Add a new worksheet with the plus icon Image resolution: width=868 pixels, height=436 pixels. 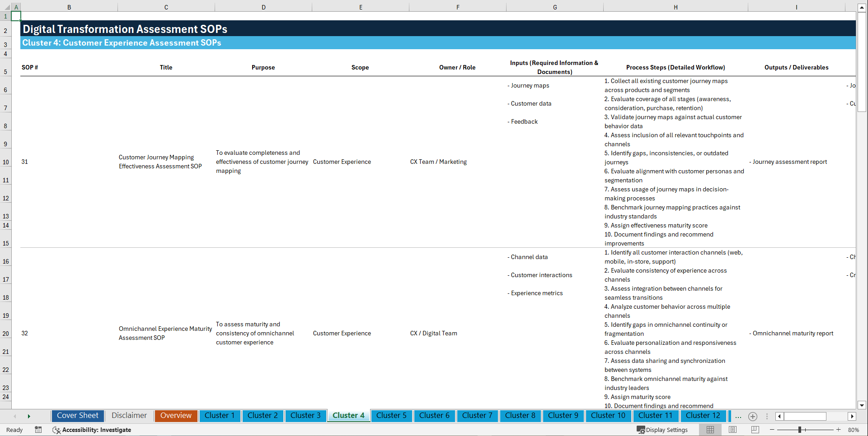753,417
